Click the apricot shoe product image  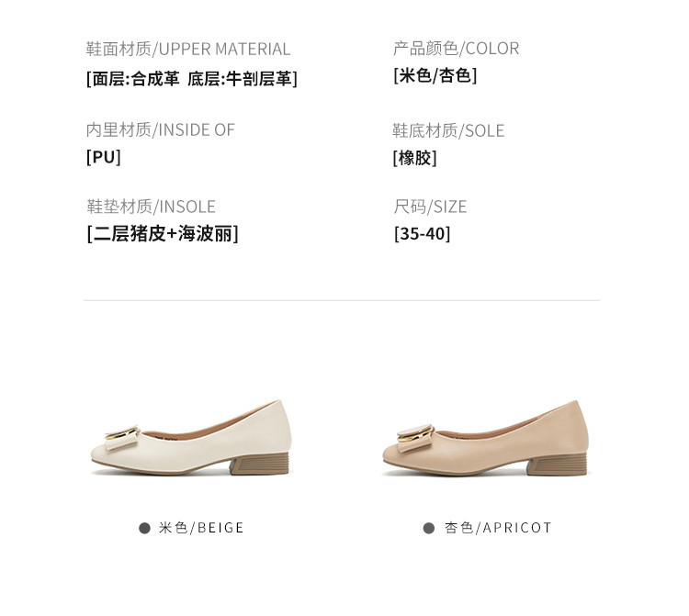pyautogui.click(x=486, y=437)
